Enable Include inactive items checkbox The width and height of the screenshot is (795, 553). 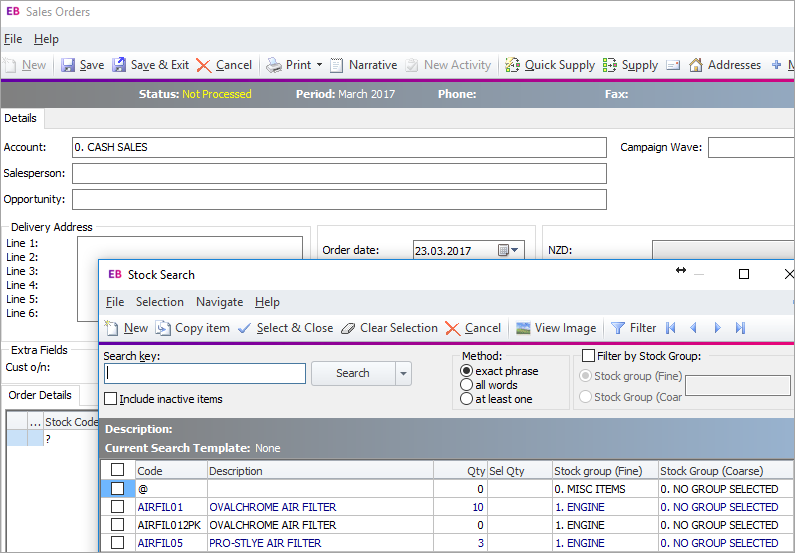coord(111,399)
